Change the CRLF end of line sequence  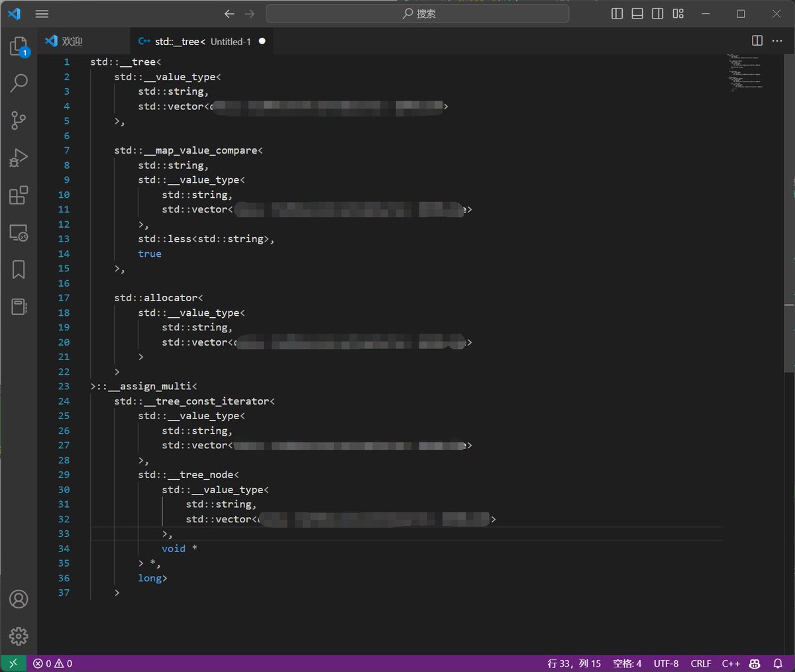tap(700, 663)
